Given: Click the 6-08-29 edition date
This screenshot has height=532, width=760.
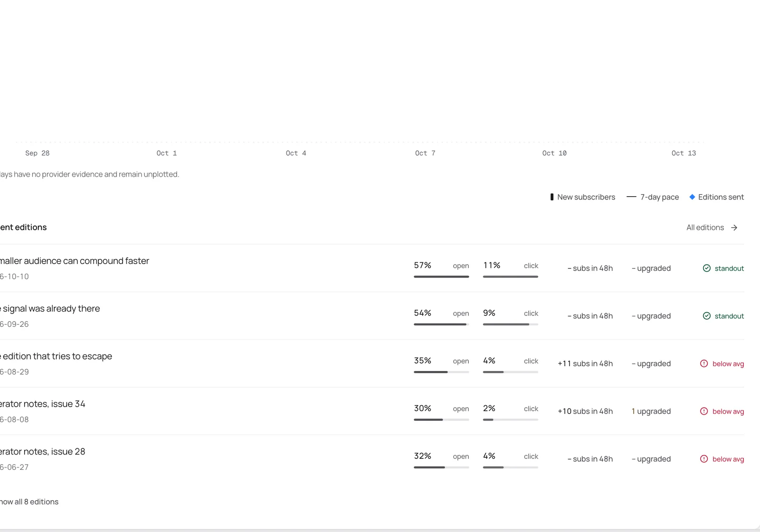Looking at the screenshot, I should pyautogui.click(x=14, y=372).
